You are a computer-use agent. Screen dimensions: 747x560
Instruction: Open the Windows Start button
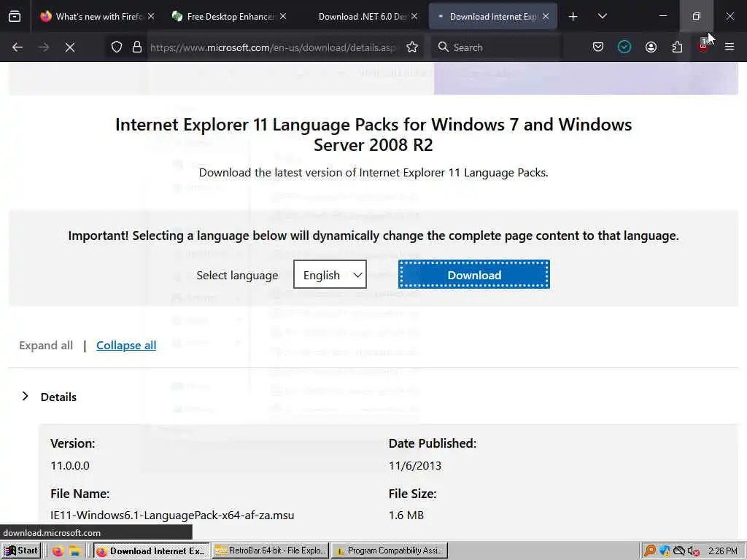[x=21, y=551]
